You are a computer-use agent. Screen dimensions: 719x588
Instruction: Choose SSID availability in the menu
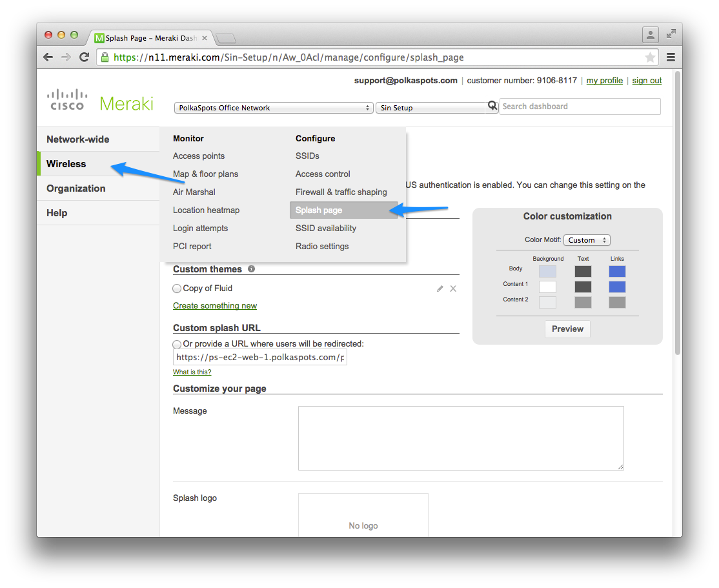click(325, 228)
